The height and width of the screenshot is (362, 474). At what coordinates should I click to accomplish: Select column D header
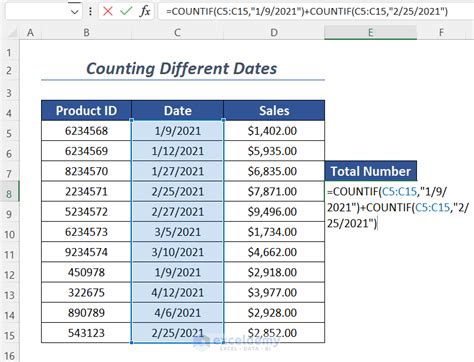(274, 33)
